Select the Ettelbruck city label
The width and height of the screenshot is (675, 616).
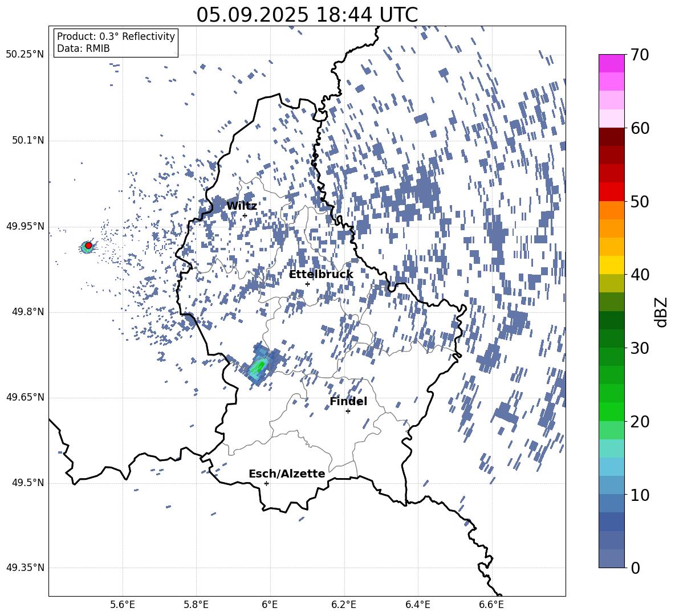[x=321, y=275]
